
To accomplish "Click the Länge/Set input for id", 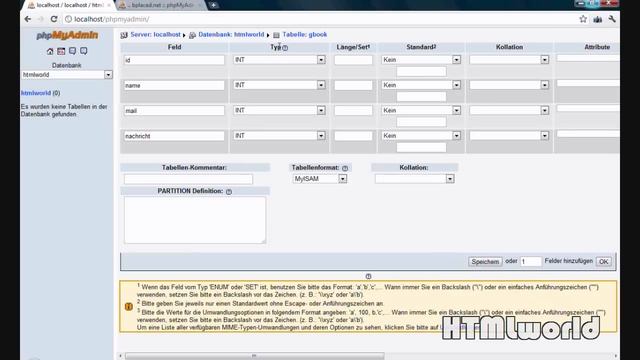I will click(x=353, y=60).
